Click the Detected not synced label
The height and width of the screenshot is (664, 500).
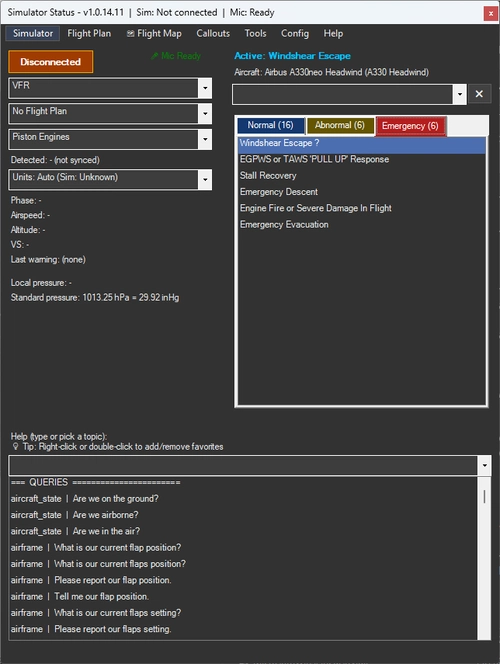click(55, 160)
